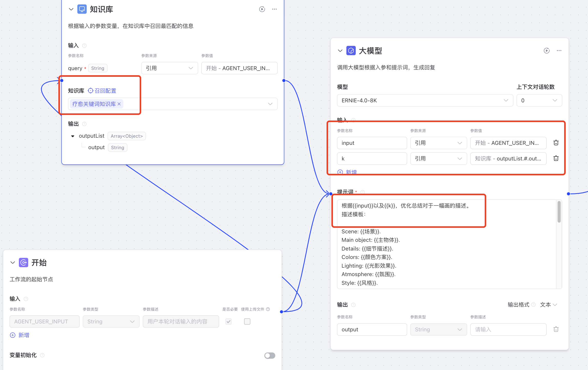This screenshot has height=370, width=588.
Task: Run the 知识库 node with play icon
Action: click(262, 9)
